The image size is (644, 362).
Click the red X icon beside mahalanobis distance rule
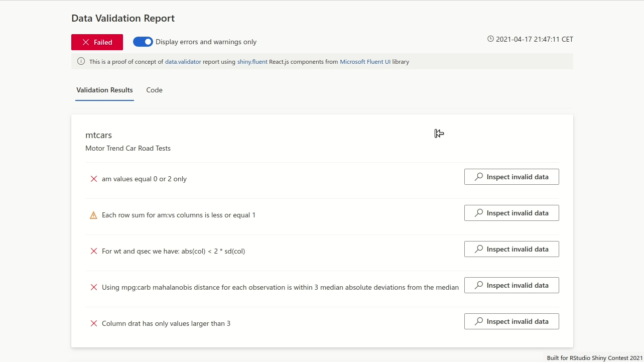pyautogui.click(x=93, y=287)
